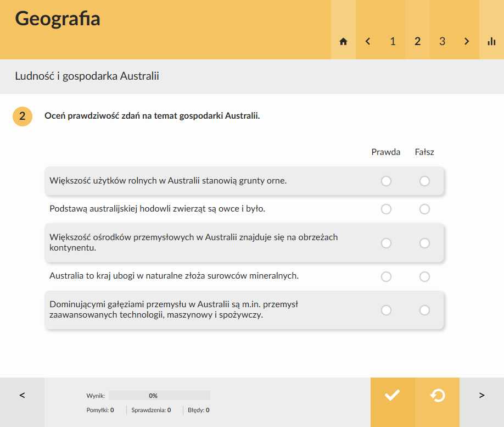Mark 'grunty orne' statement as Prawda
The width and height of the screenshot is (504, 427).
[x=386, y=181]
